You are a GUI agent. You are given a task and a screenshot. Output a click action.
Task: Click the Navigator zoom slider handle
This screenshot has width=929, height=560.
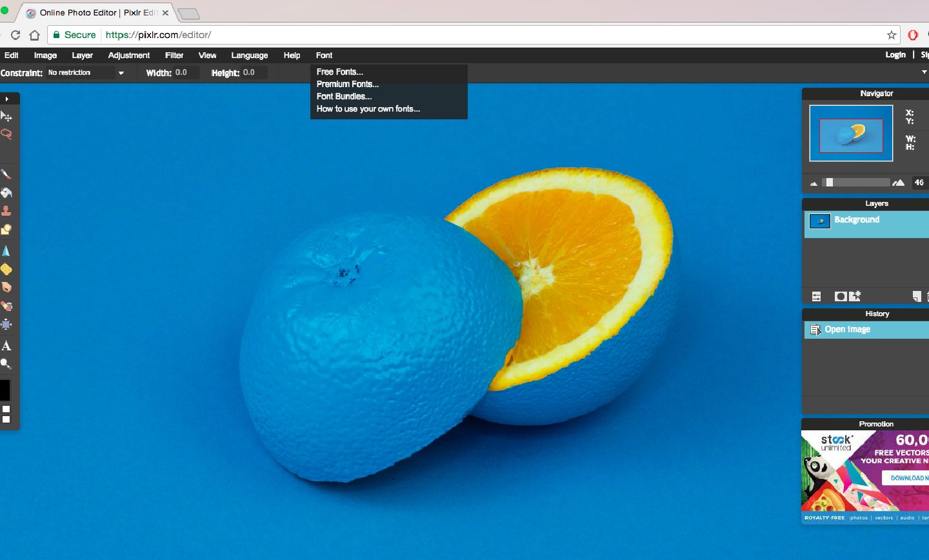point(830,183)
